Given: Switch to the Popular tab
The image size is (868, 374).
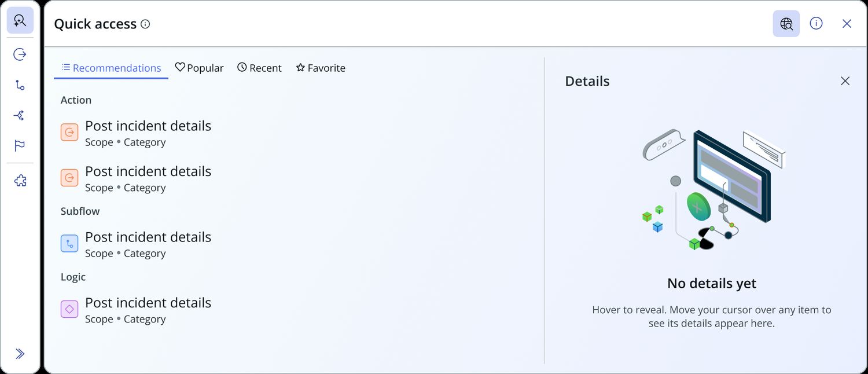Looking at the screenshot, I should [199, 68].
